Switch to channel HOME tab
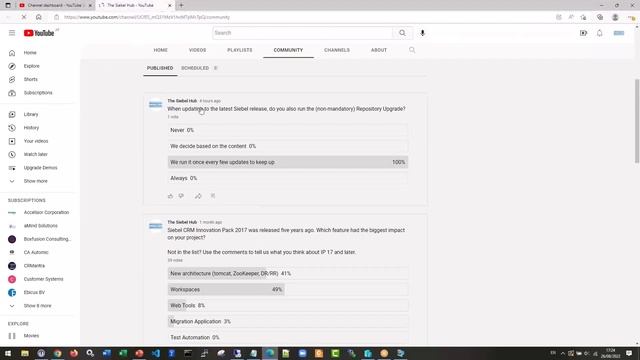 point(160,50)
